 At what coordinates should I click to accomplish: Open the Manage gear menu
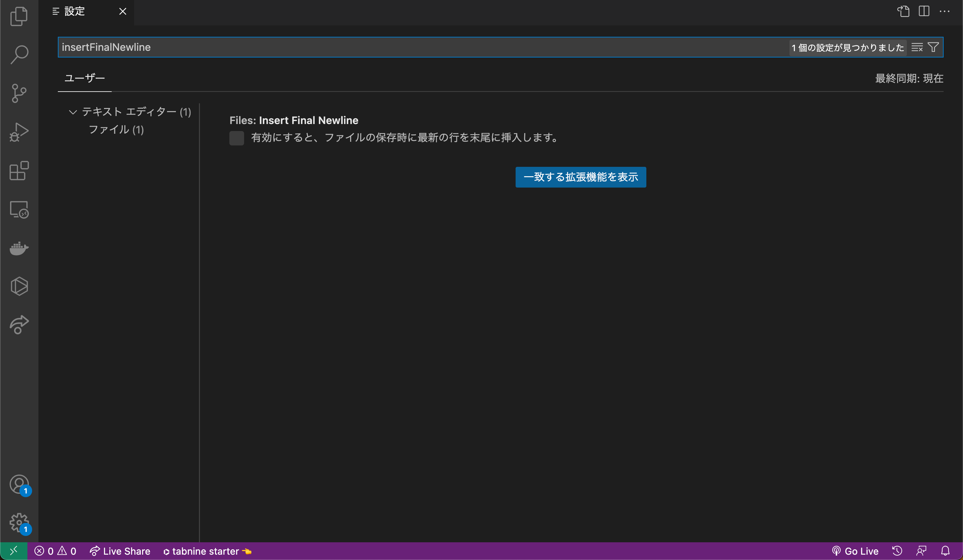19,523
